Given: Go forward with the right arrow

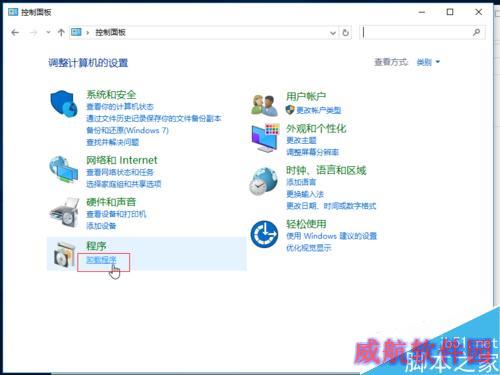Looking at the screenshot, I should click(33, 33).
